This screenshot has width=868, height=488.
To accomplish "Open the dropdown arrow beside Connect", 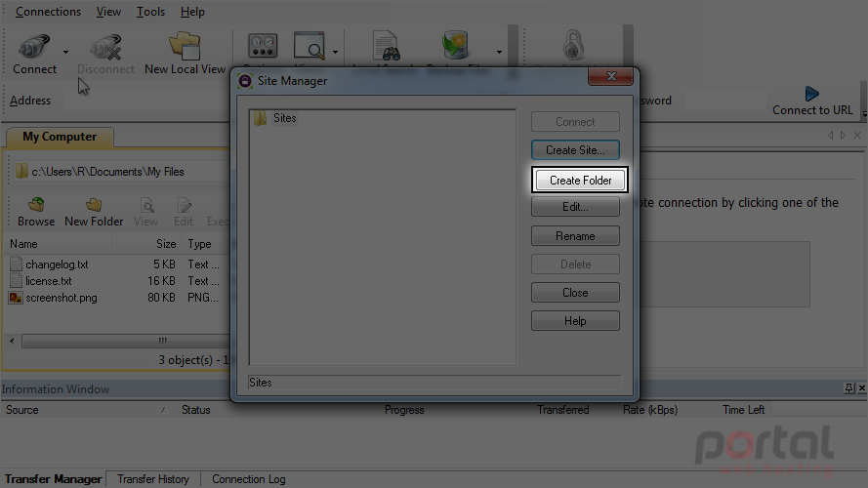I will click(x=65, y=52).
